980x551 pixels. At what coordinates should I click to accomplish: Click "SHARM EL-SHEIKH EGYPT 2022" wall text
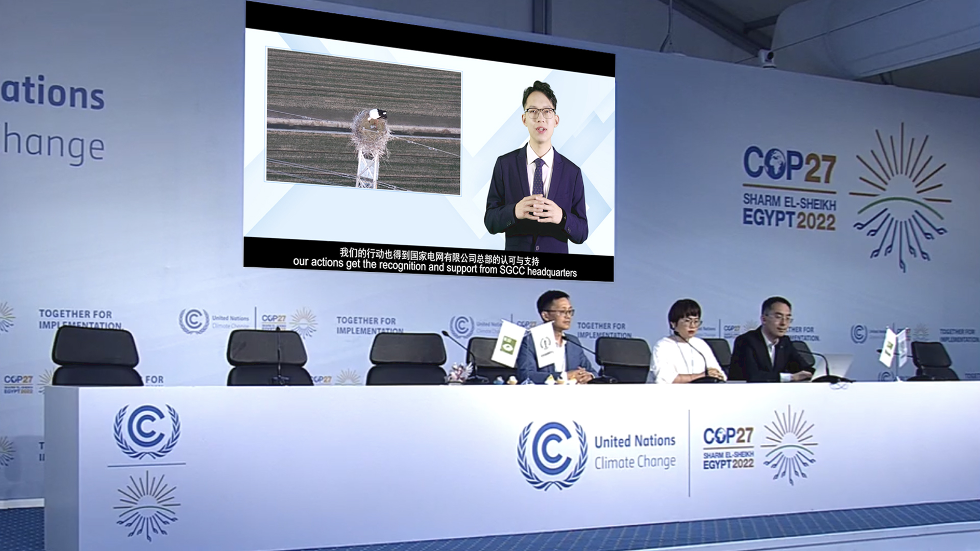click(789, 212)
